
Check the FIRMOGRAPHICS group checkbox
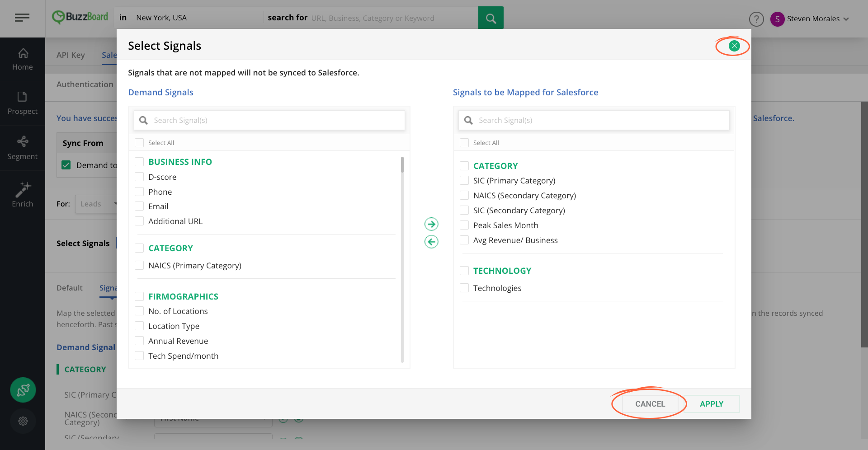[139, 296]
